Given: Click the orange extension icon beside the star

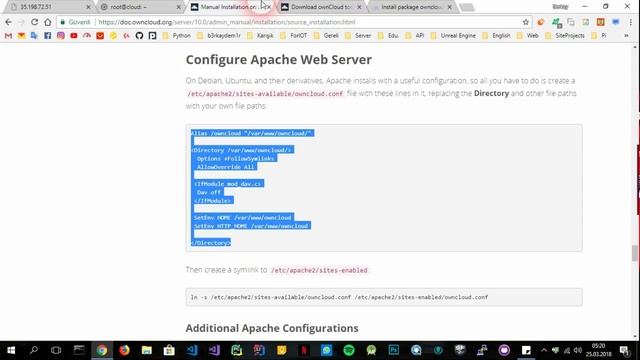Looking at the screenshot, I should (x=541, y=22).
